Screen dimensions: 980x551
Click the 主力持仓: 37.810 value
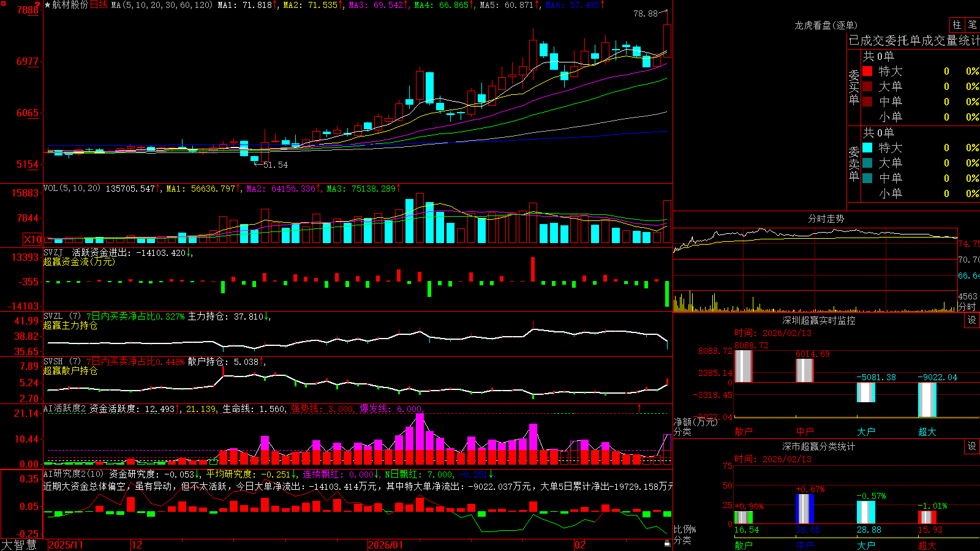226,317
